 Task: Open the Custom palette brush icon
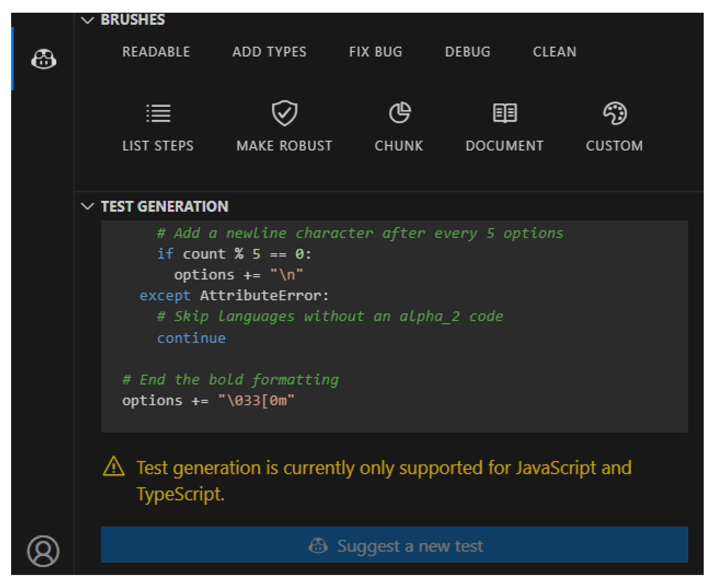pos(615,113)
